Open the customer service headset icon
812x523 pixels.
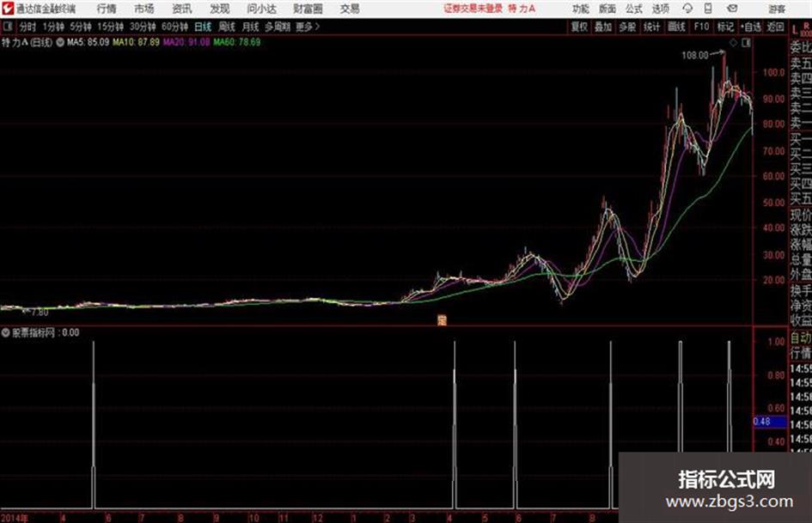click(687, 9)
